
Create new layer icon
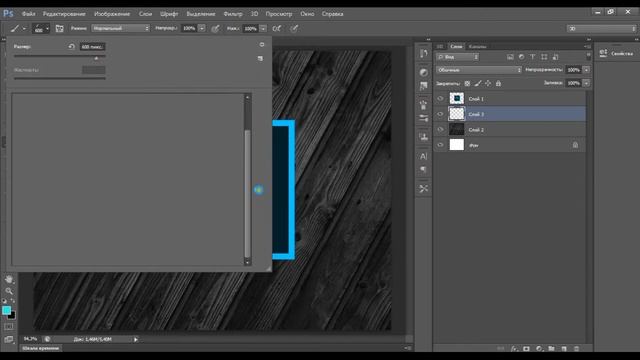click(x=564, y=349)
